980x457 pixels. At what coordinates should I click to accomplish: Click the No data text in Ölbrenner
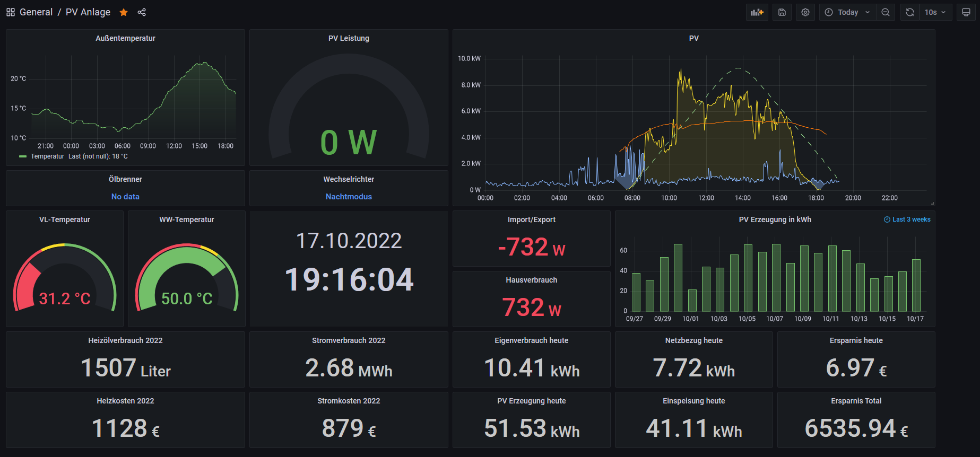[125, 197]
